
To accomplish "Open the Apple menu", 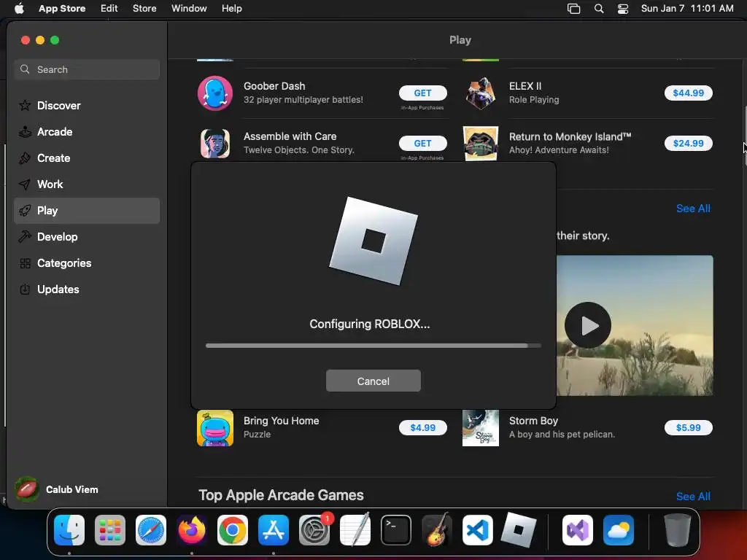I will [x=19, y=9].
